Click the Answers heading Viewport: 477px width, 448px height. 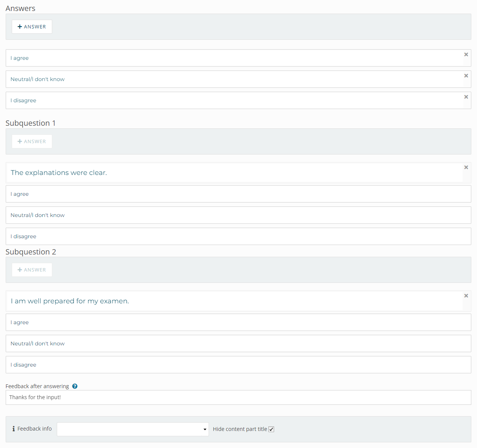click(20, 8)
